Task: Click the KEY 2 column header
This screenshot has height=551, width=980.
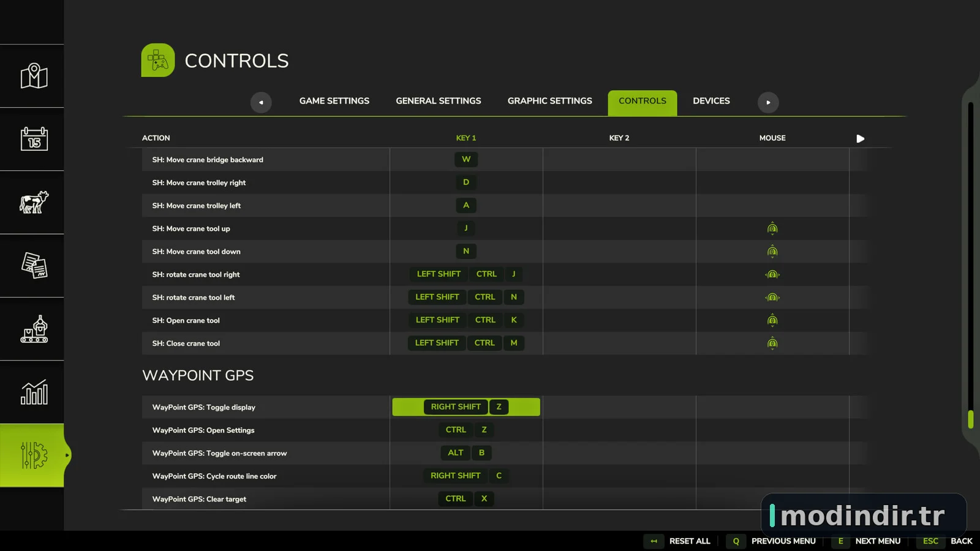Action: tap(619, 138)
